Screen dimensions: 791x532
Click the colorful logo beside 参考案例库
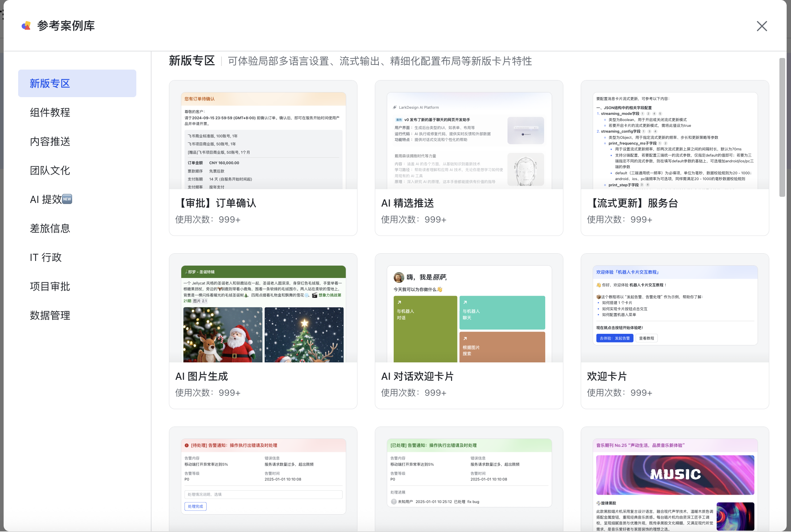coord(26,26)
